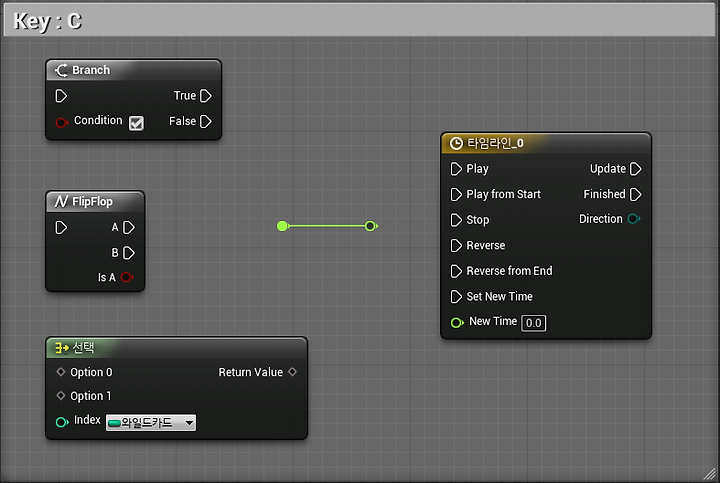Click the False output pin on Branch
The height and width of the screenshot is (483, 720).
click(x=206, y=122)
